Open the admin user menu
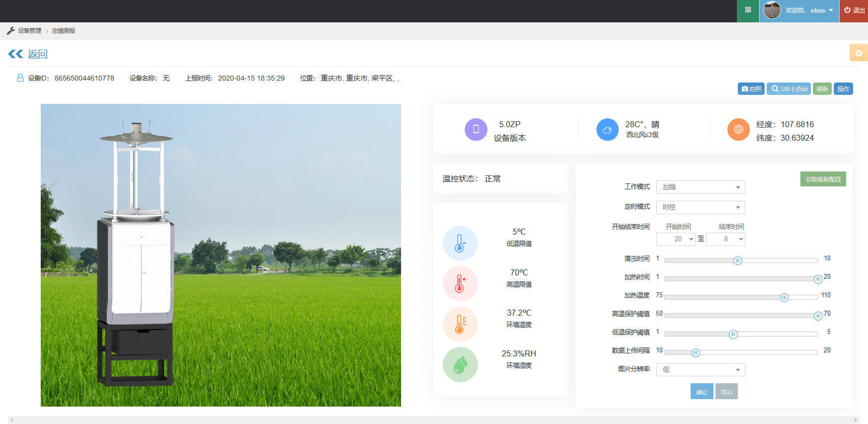 [x=799, y=10]
